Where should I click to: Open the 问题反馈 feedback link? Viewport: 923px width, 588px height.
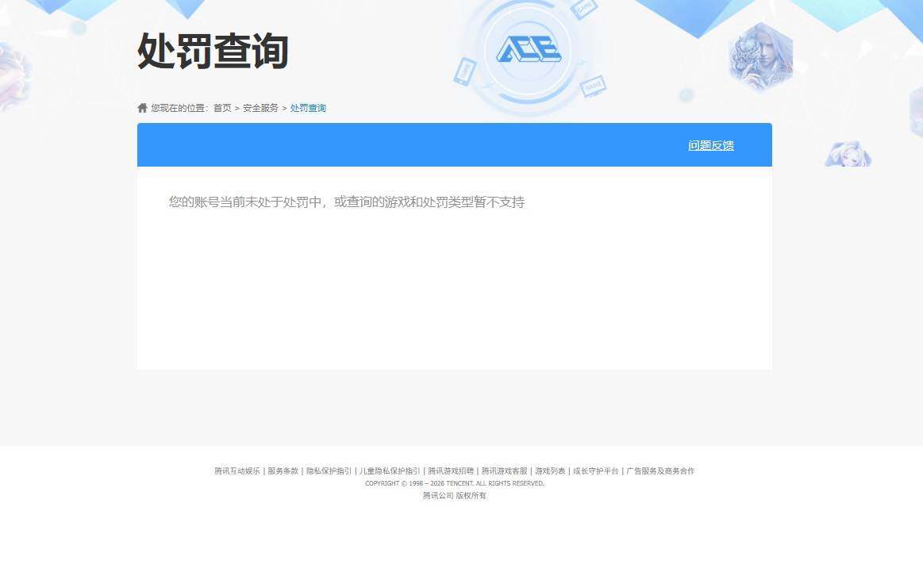[x=710, y=145]
